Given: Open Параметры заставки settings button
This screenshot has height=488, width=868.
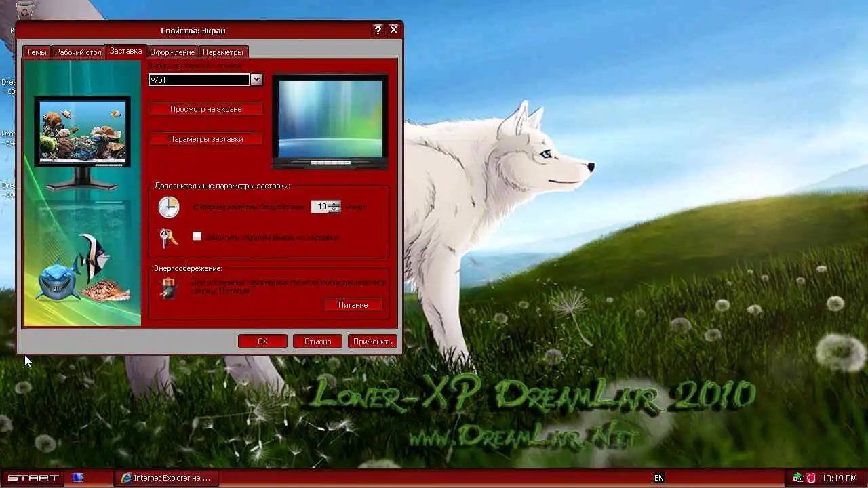Looking at the screenshot, I should (206, 139).
